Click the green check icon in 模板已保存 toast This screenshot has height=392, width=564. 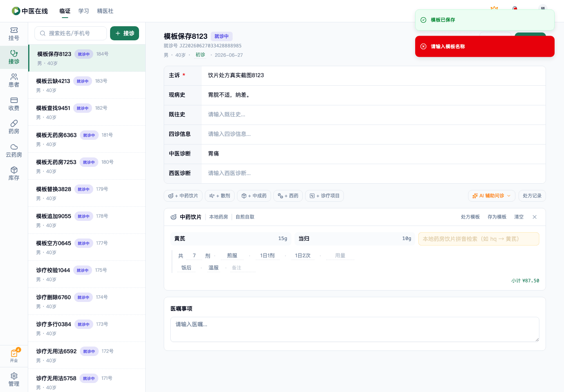click(423, 20)
